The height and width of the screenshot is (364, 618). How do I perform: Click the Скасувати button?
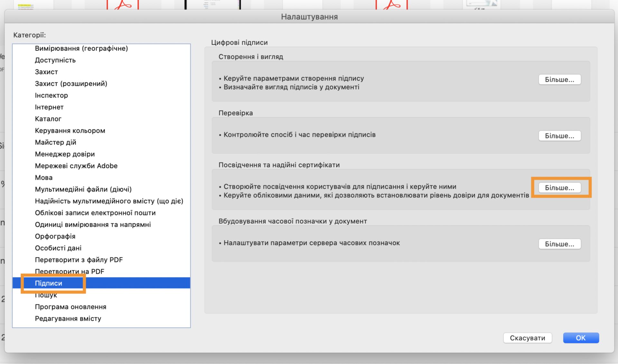click(527, 338)
